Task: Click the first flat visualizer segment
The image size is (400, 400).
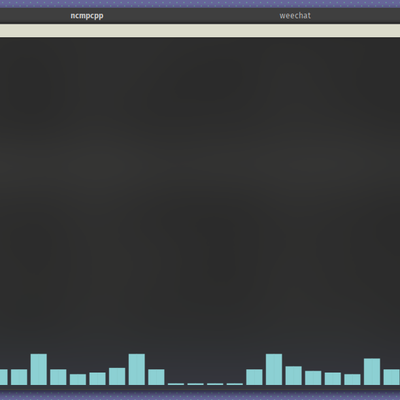Action: (x=176, y=384)
